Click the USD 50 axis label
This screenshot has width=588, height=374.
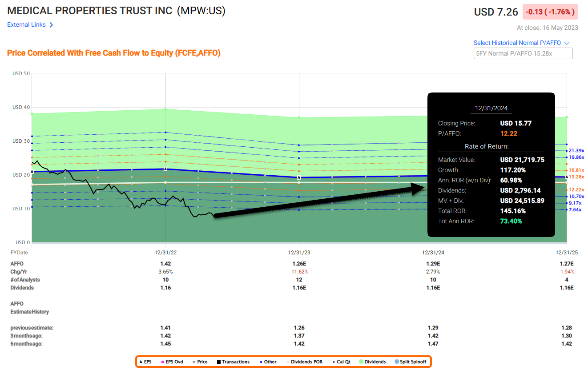point(21,73)
